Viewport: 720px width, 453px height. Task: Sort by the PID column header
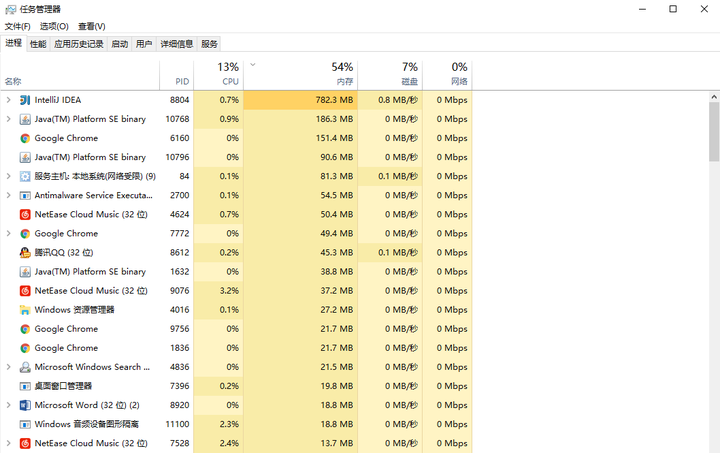coord(177,75)
